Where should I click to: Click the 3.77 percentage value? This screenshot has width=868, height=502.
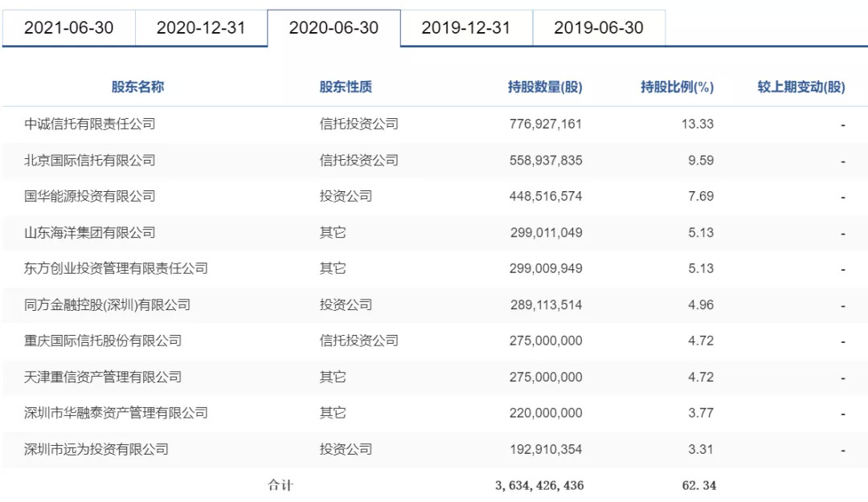(701, 413)
